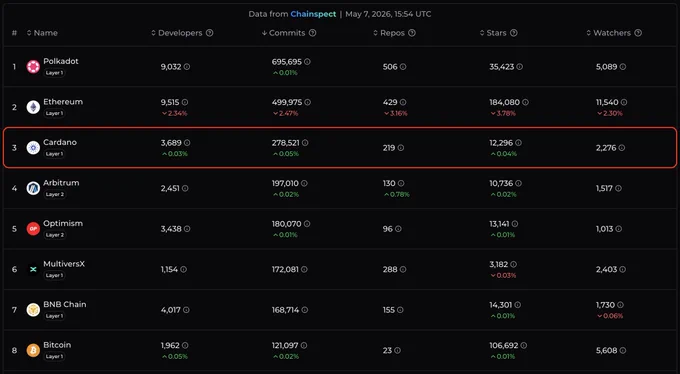Click Polkadot commits value 695,695
Screen dimensions: 680x374
point(287,62)
